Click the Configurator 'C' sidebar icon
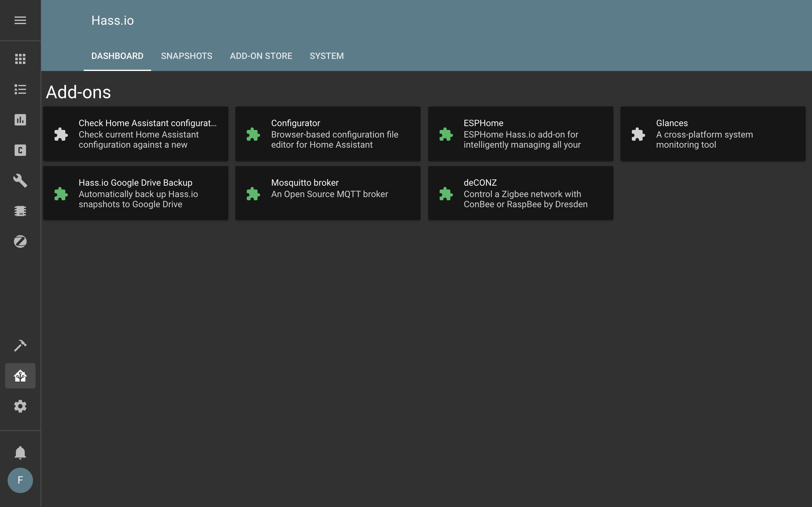 pos(20,150)
